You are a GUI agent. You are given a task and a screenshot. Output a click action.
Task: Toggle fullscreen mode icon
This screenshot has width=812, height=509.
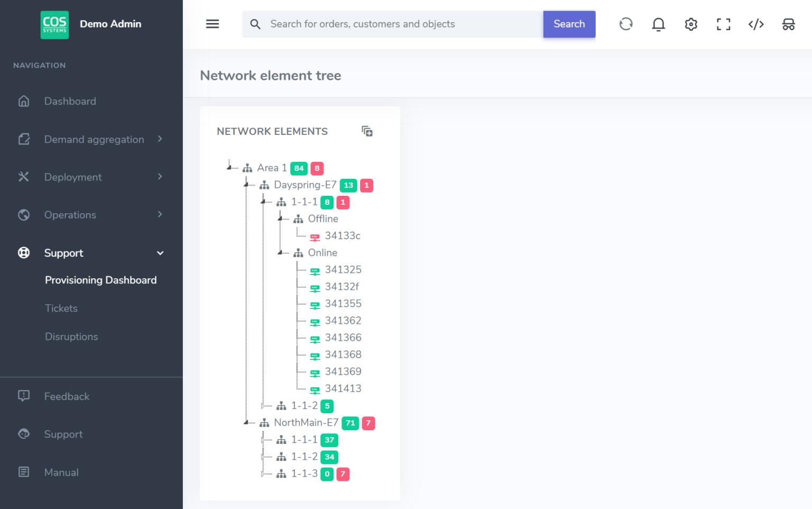[723, 24]
